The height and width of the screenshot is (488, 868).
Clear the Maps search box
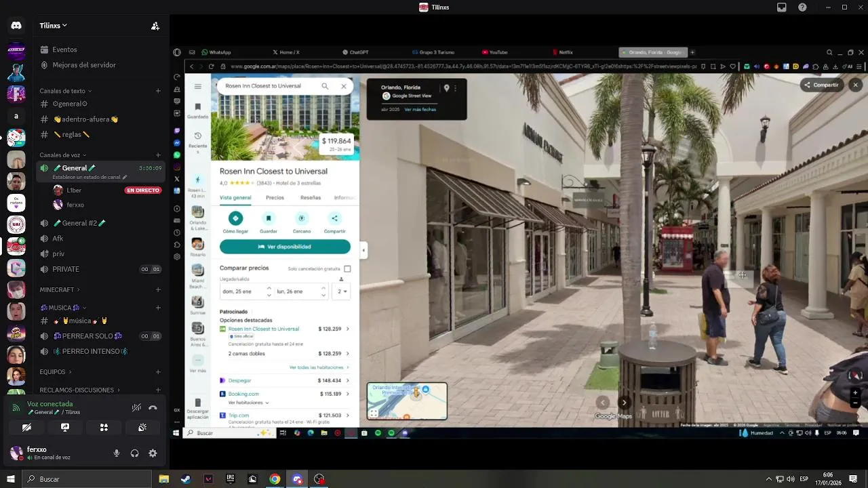pyautogui.click(x=344, y=86)
